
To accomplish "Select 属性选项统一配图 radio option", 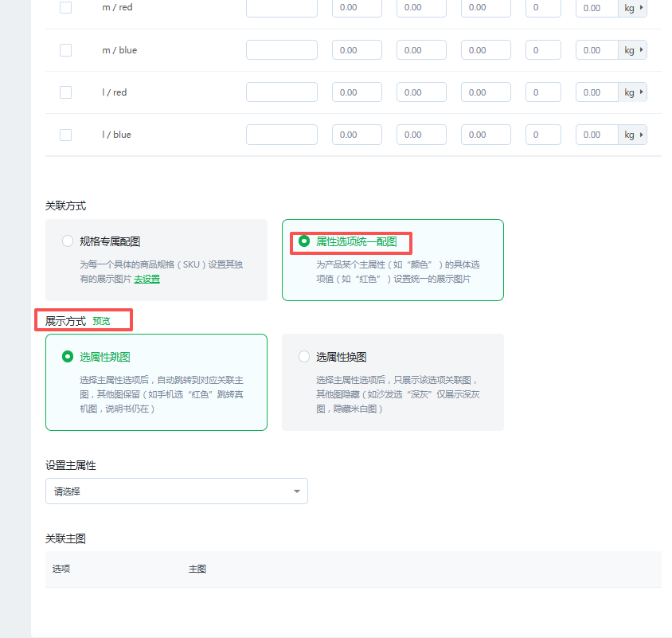I will (x=304, y=241).
